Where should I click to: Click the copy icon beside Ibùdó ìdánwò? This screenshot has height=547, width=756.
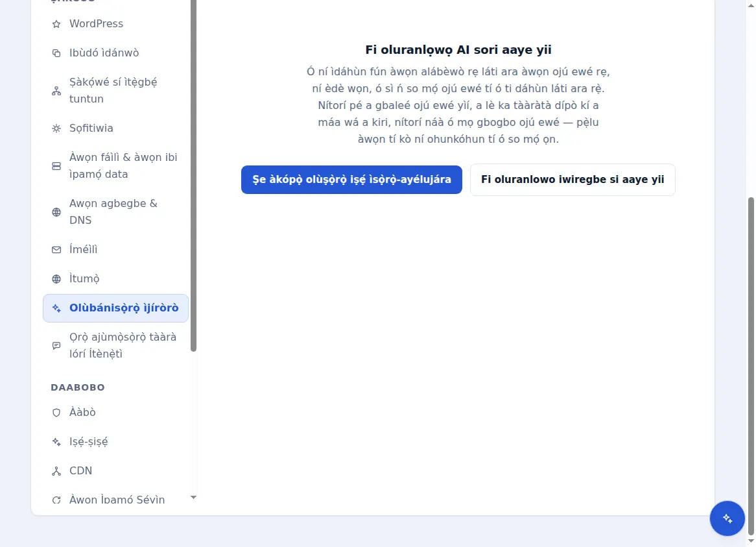pos(56,53)
